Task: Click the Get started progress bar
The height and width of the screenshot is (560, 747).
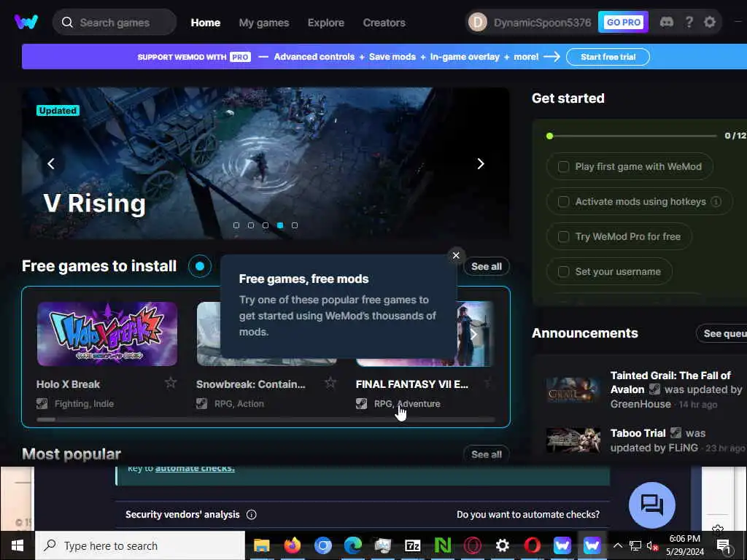Action: click(x=632, y=136)
